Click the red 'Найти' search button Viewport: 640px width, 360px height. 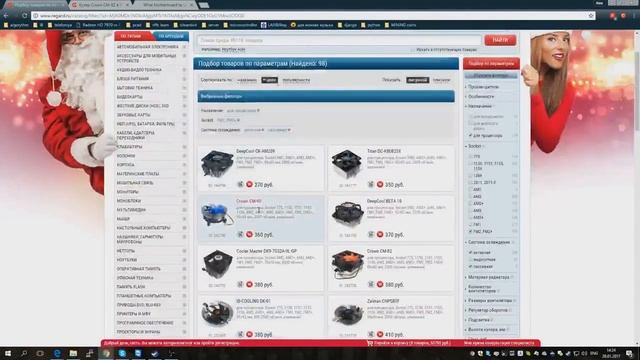pos(500,40)
